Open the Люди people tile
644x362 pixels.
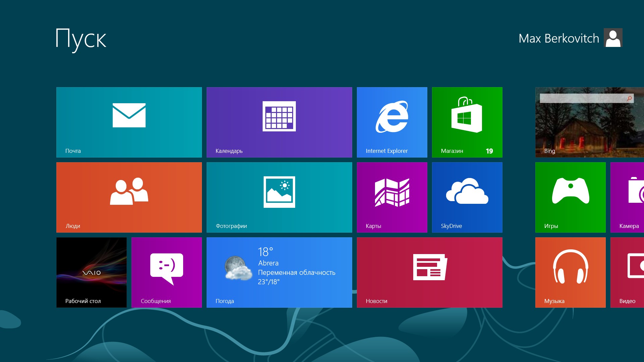(129, 197)
